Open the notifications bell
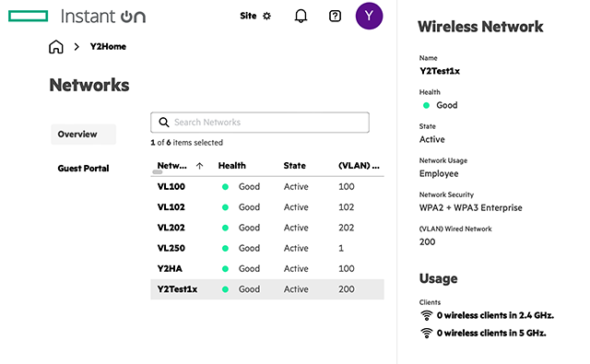The height and width of the screenshot is (364, 590). coord(301,16)
